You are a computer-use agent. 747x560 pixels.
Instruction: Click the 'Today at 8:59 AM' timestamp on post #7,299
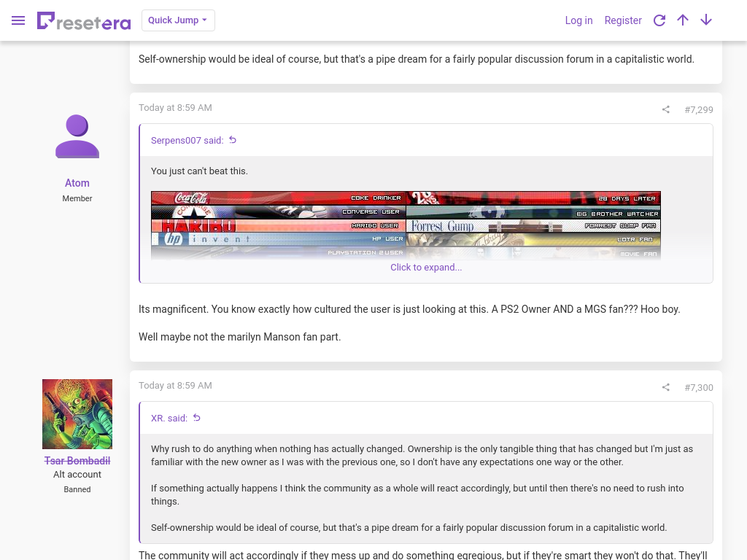click(175, 108)
